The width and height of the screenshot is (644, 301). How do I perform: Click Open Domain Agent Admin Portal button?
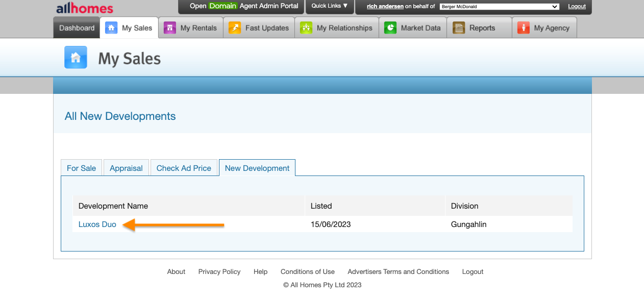pos(244,6)
